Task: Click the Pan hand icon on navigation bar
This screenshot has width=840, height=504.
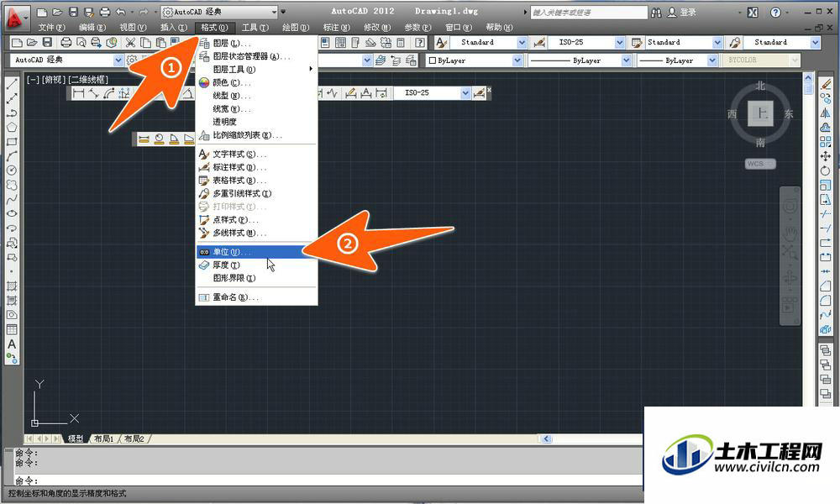Action: (790, 233)
